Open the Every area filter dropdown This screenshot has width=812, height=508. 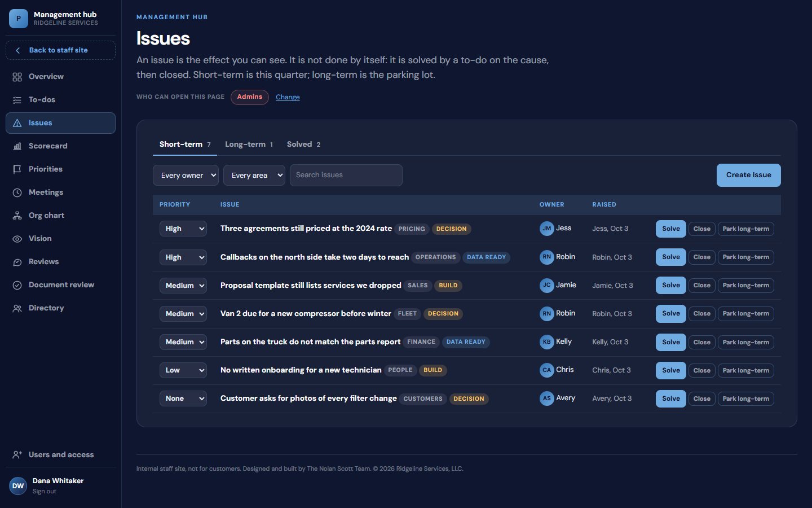(x=254, y=176)
